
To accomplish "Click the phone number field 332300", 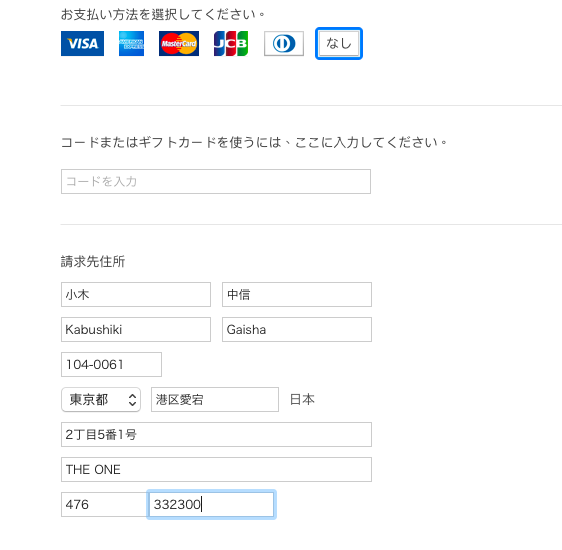I will [211, 504].
